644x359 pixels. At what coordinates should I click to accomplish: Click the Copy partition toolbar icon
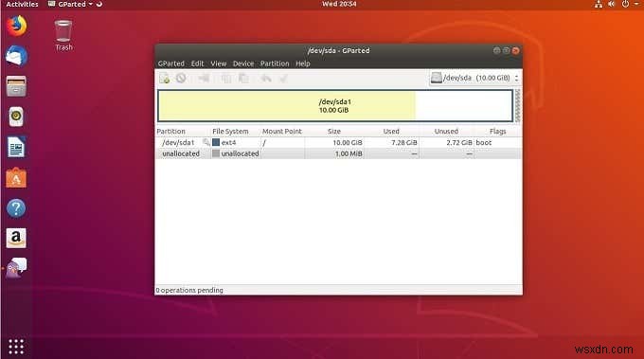pos(226,78)
